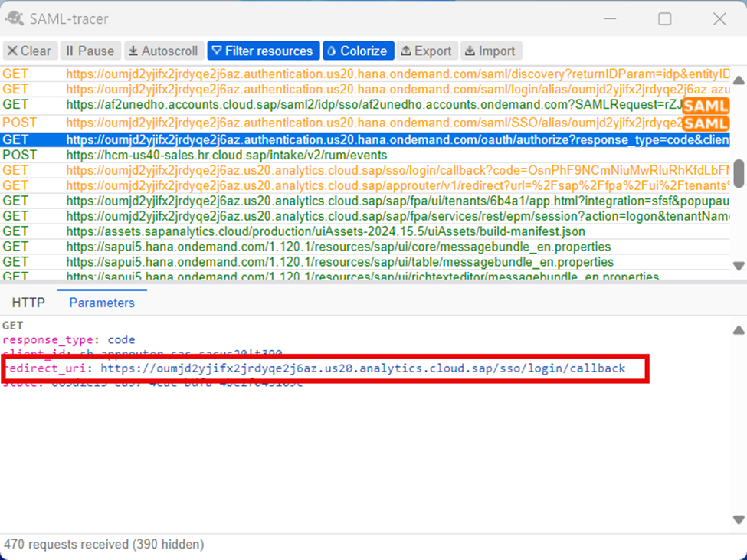Turn off Colorize highlighting
The image size is (747, 560).
pos(359,51)
